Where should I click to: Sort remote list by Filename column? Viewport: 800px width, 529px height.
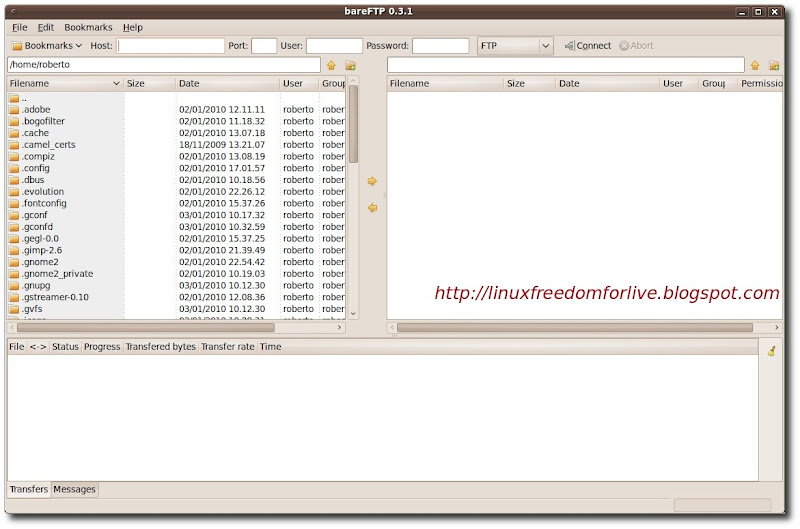(445, 83)
